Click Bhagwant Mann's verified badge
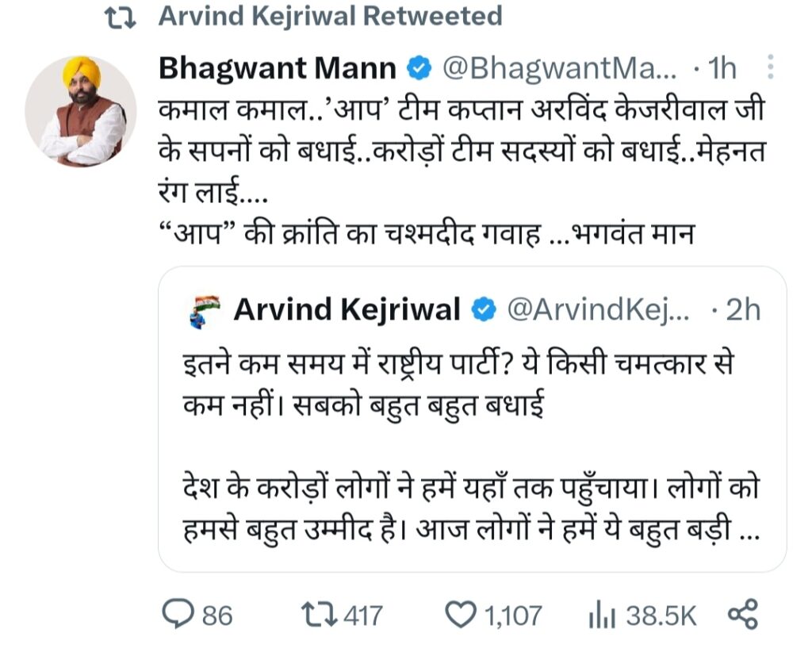 click(x=418, y=70)
